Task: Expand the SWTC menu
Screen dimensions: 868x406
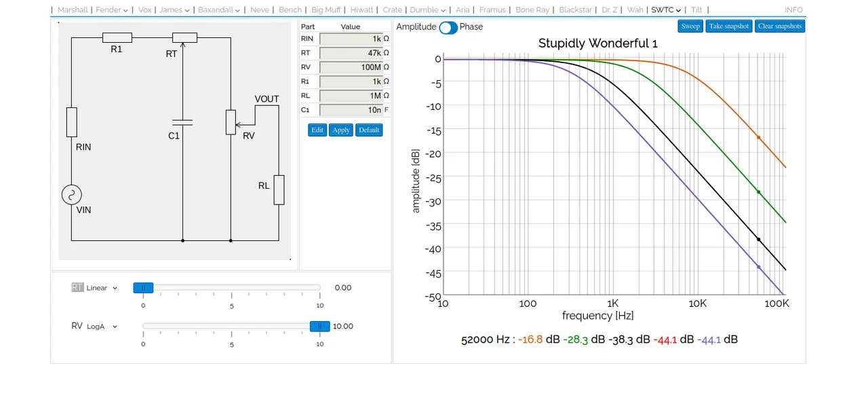Action: 666,10
